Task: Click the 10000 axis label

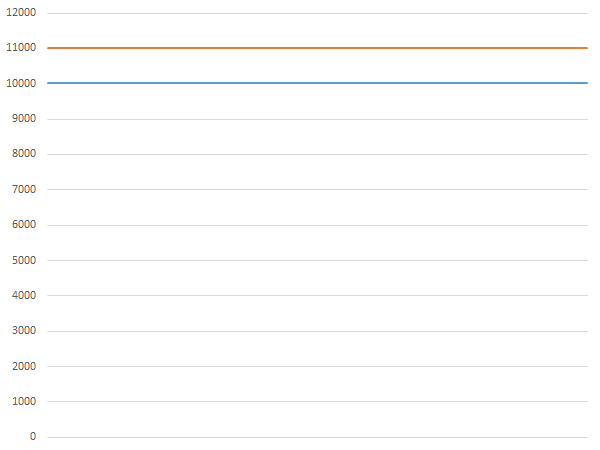Action: tap(21, 83)
